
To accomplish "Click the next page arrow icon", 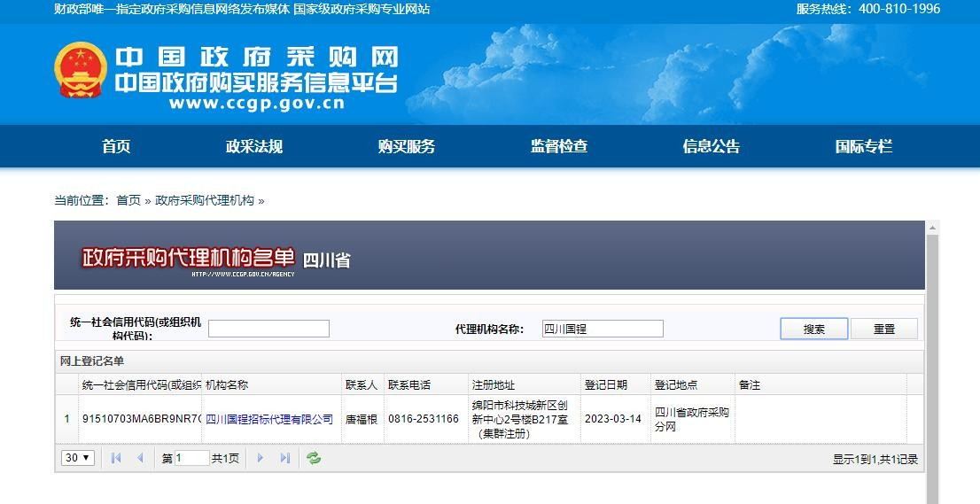I will pyautogui.click(x=261, y=458).
